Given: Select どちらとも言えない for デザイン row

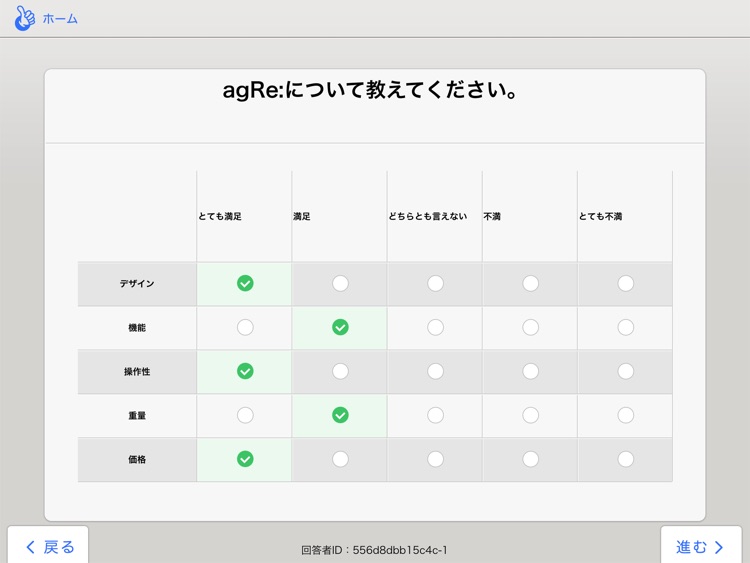Looking at the screenshot, I should coord(435,284).
